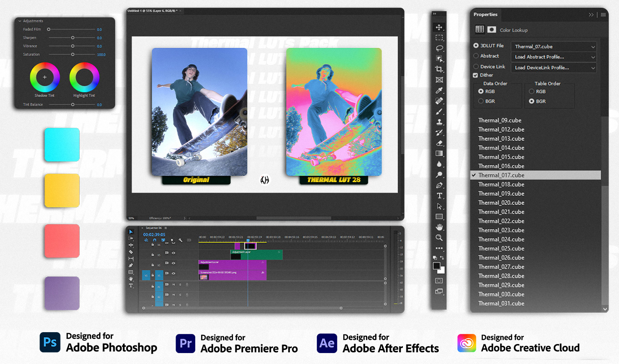Select the History Brush tool

pos(439,132)
